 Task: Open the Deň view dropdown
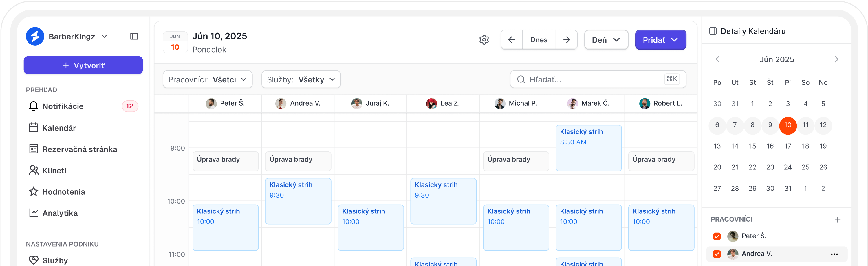click(x=606, y=40)
